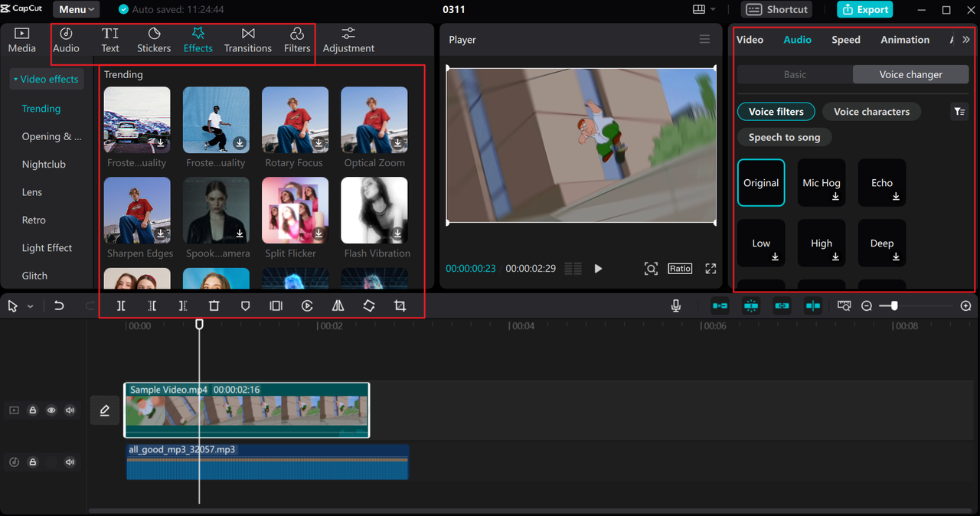The width and height of the screenshot is (980, 516).
Task: Click the preview axis icon left of zoom-out
Action: coord(844,305)
